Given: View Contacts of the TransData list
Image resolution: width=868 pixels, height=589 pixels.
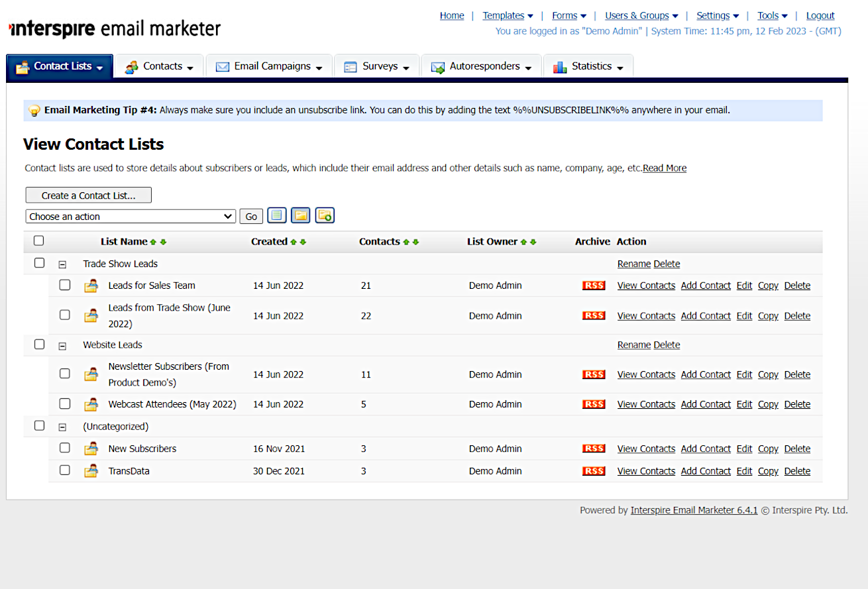Looking at the screenshot, I should tap(646, 471).
